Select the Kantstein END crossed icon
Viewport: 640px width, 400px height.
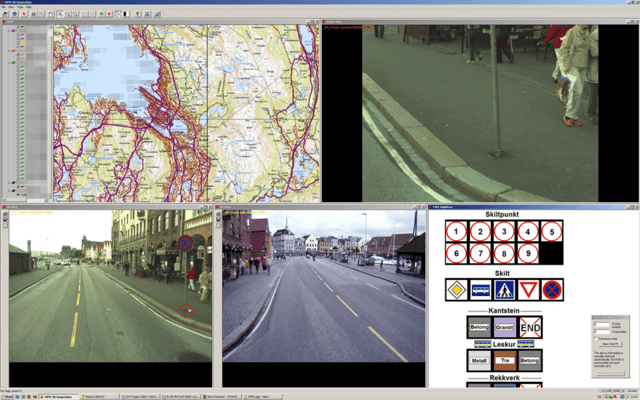coord(530,326)
